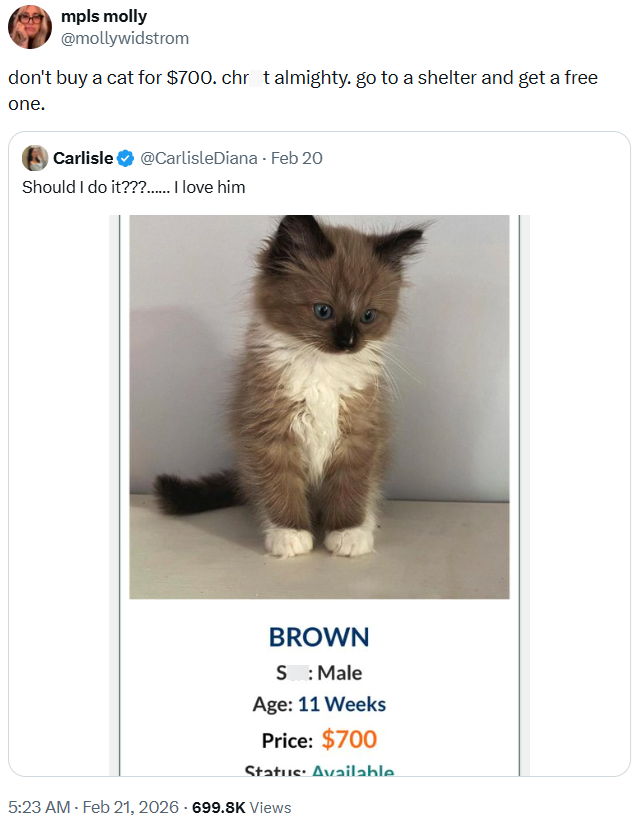Viewport: 638px width, 826px height.
Task: Click the display name Carlisle
Action: pos(82,158)
